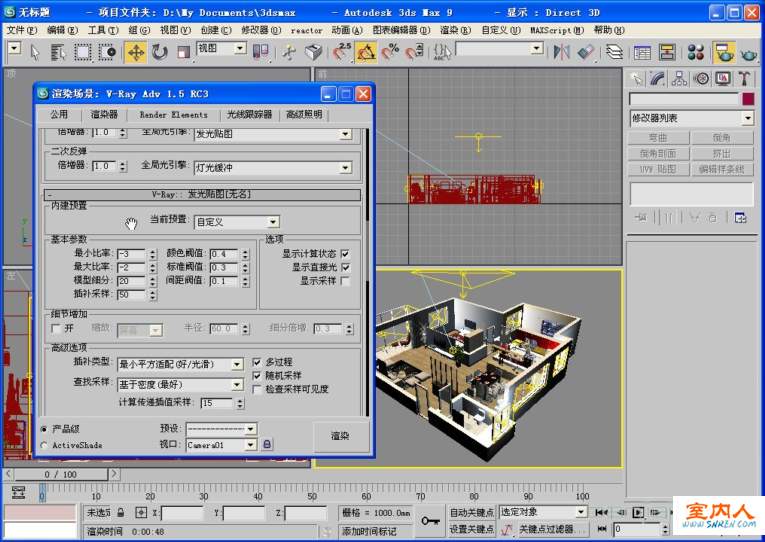Toggle Window/Crossing selection mode
The image size is (765, 542).
(107, 52)
